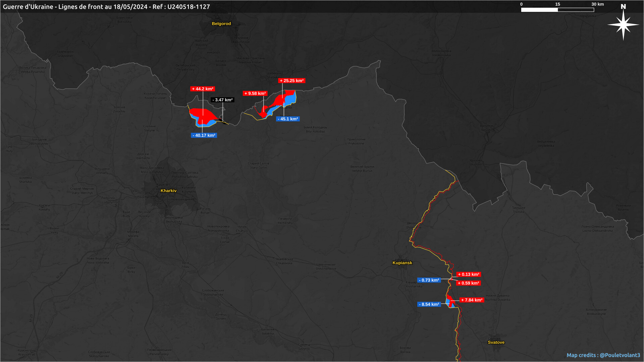Click the + 9.58 km² red label
The width and height of the screenshot is (644, 362).
255,94
